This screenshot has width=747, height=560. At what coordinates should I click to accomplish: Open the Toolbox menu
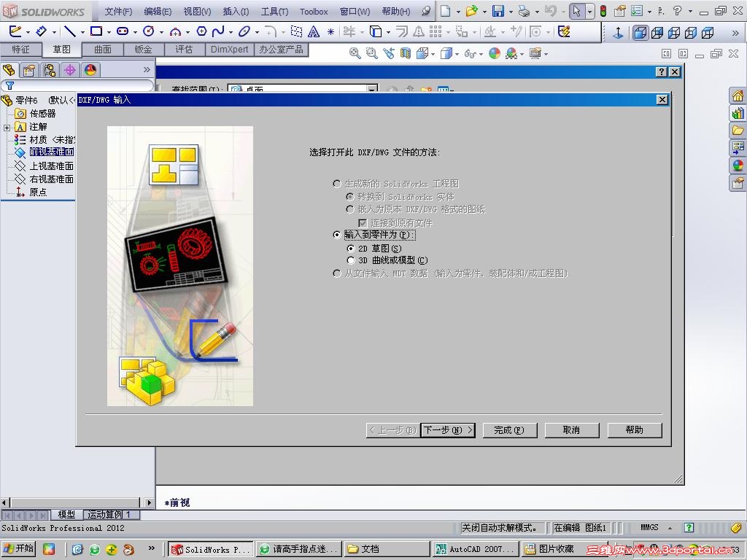[314, 12]
